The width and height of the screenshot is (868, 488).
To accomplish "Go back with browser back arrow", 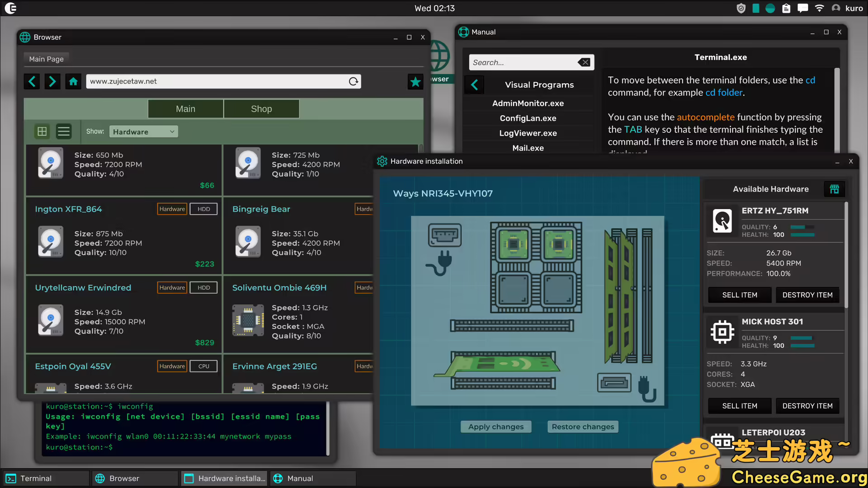I will (32, 81).
